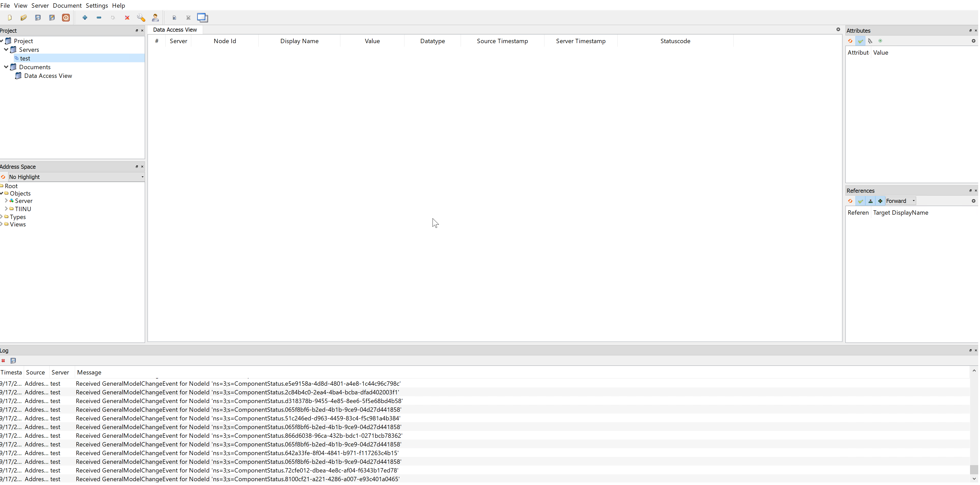Open the No Highlight dropdown
The image size is (980, 485).
pos(76,177)
